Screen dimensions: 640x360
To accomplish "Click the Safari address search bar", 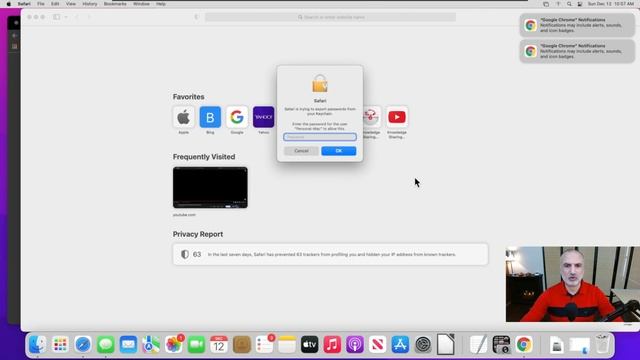I will click(x=330, y=17).
